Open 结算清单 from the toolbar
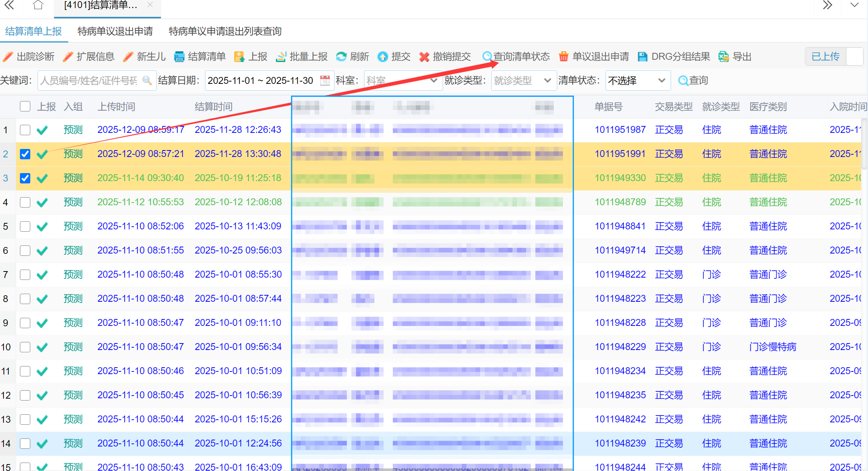Viewport: 868px width, 471px height. [200, 57]
